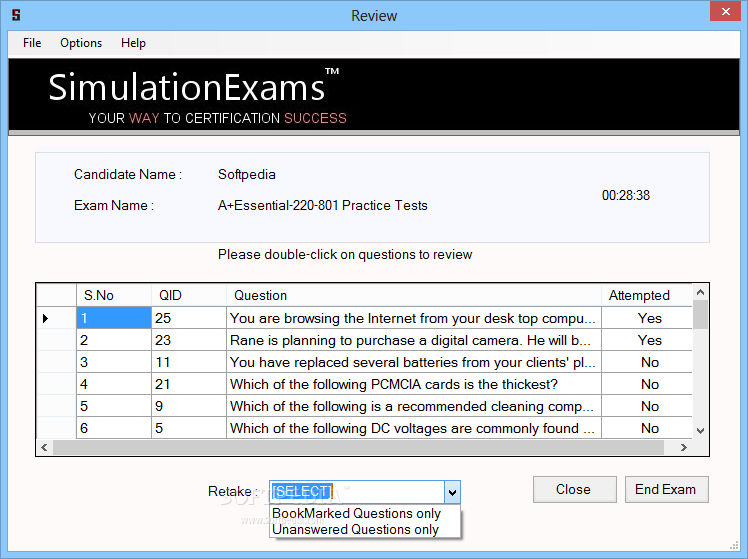The width and height of the screenshot is (748, 559).
Task: Select question 'Rane is planning to purchase...'
Action: [x=414, y=340]
